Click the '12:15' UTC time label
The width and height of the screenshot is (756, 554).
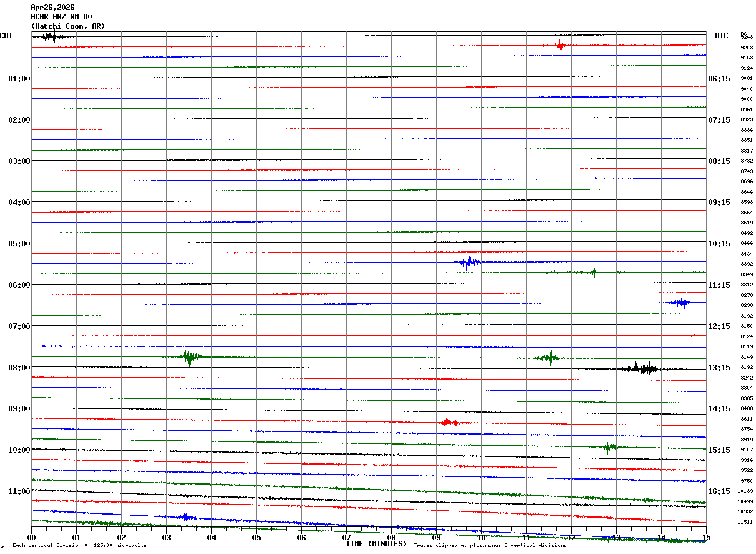pyautogui.click(x=719, y=326)
